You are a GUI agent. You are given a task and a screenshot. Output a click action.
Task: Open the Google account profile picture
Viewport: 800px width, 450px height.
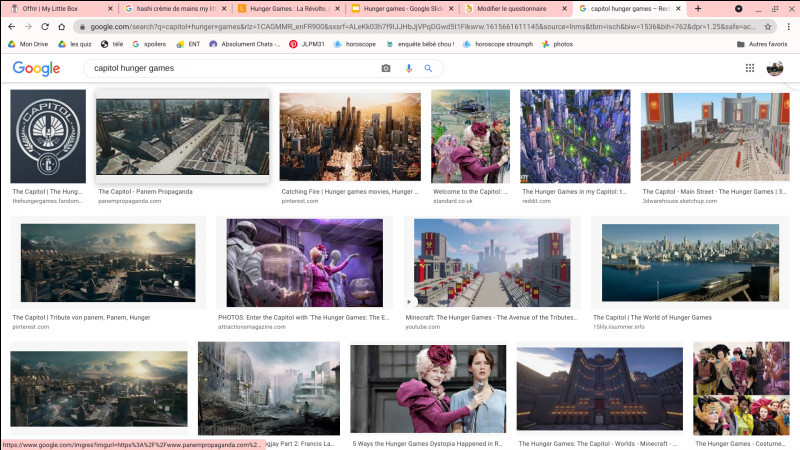coord(774,68)
